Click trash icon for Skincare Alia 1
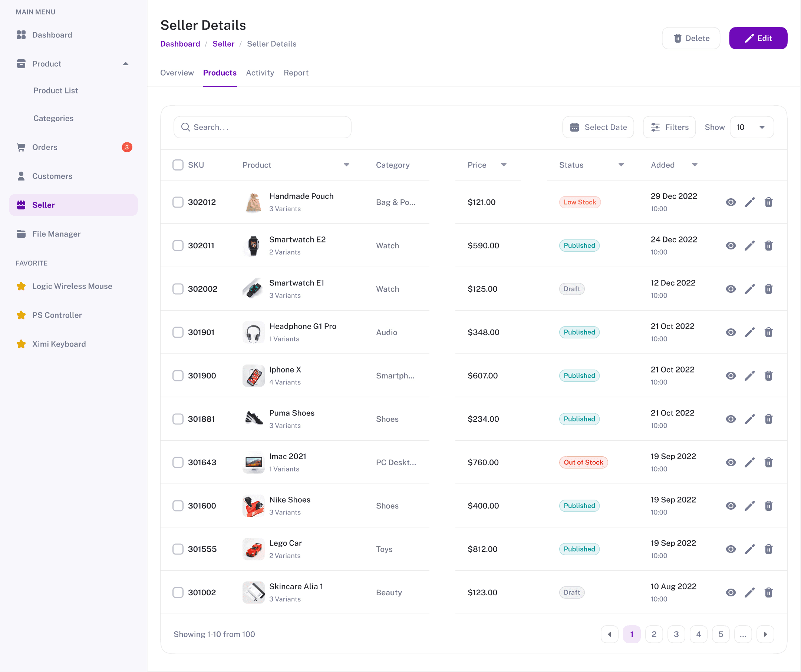801x672 pixels. [x=769, y=592]
